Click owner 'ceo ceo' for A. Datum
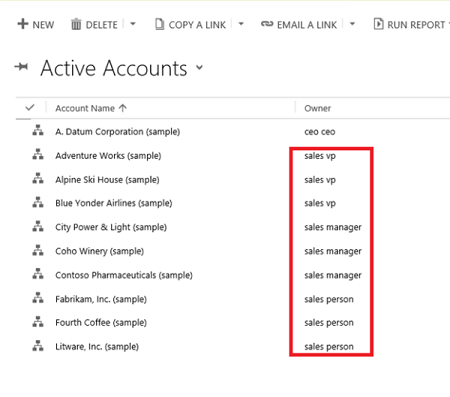This screenshot has width=450, height=397. pos(320,132)
